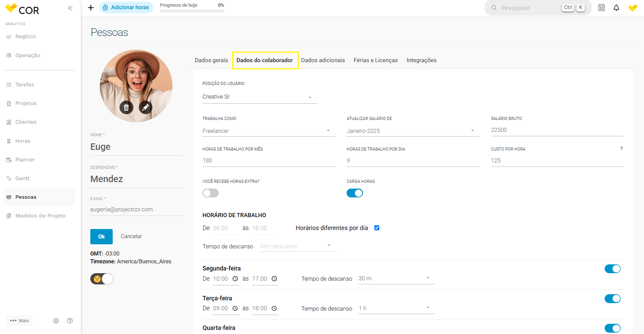Uncheck Horários diferentes por dia

coord(377,228)
